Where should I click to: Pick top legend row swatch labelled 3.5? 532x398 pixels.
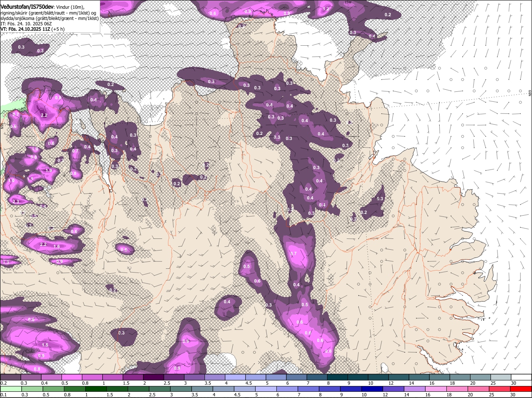pyautogui.click(x=214, y=377)
